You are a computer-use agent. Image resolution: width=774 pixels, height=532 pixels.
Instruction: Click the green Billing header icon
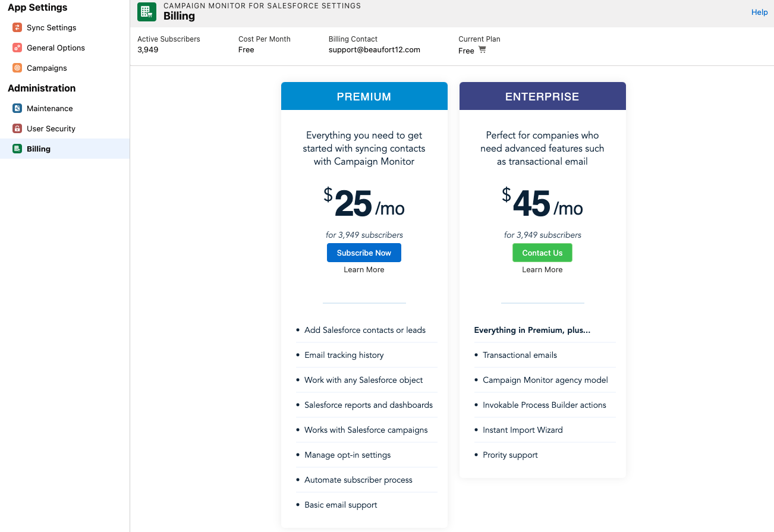(147, 12)
